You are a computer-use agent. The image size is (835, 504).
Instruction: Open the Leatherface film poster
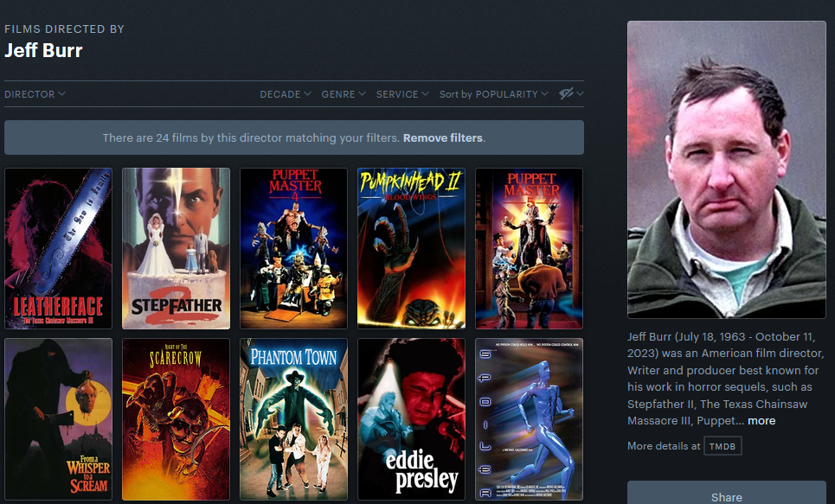pyautogui.click(x=59, y=248)
